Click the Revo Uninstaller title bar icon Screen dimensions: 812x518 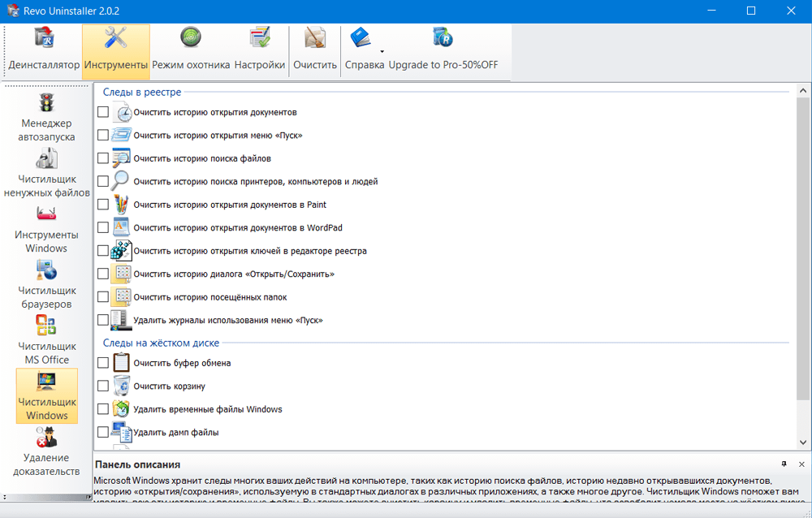pos(13,11)
